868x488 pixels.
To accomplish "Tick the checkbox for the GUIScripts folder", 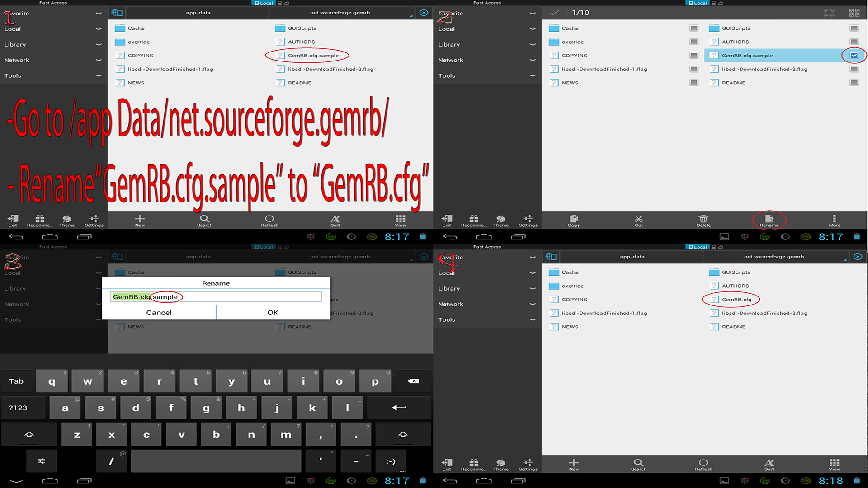I will click(x=854, y=28).
